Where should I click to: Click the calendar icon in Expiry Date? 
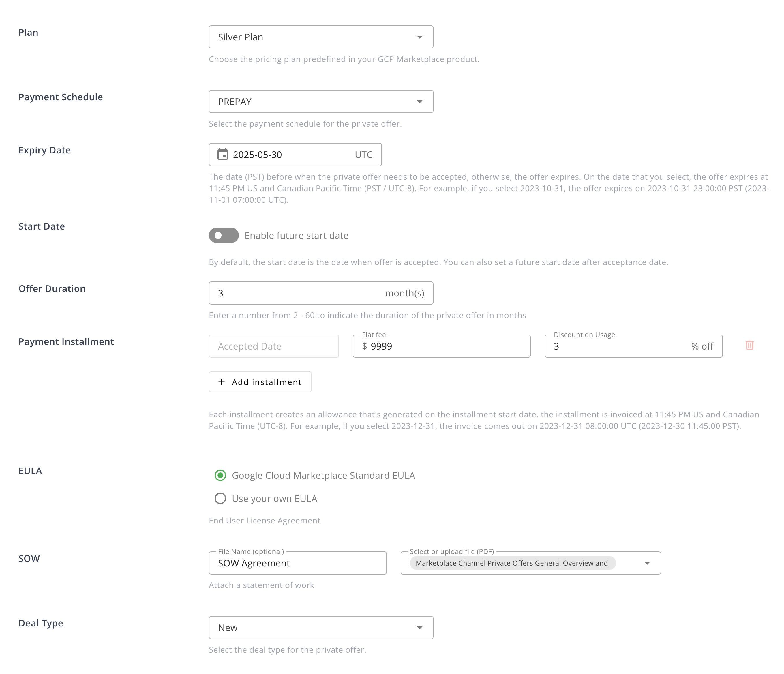pyautogui.click(x=222, y=154)
